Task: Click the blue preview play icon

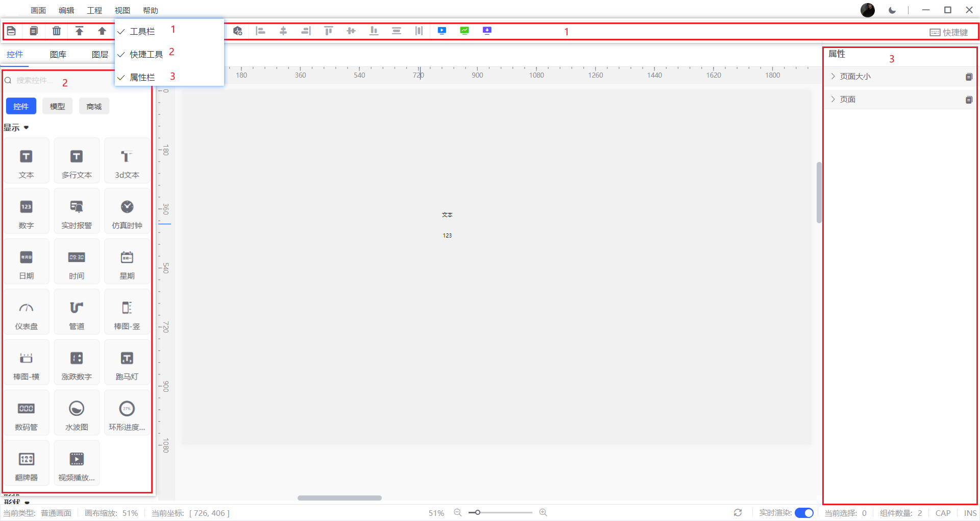Action: (442, 31)
